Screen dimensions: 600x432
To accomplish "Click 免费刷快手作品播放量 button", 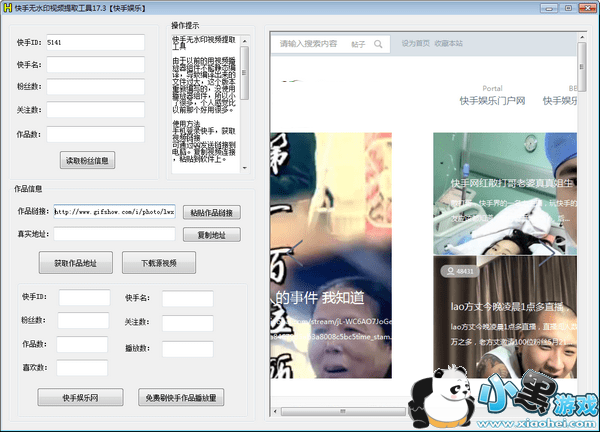I will [181, 397].
